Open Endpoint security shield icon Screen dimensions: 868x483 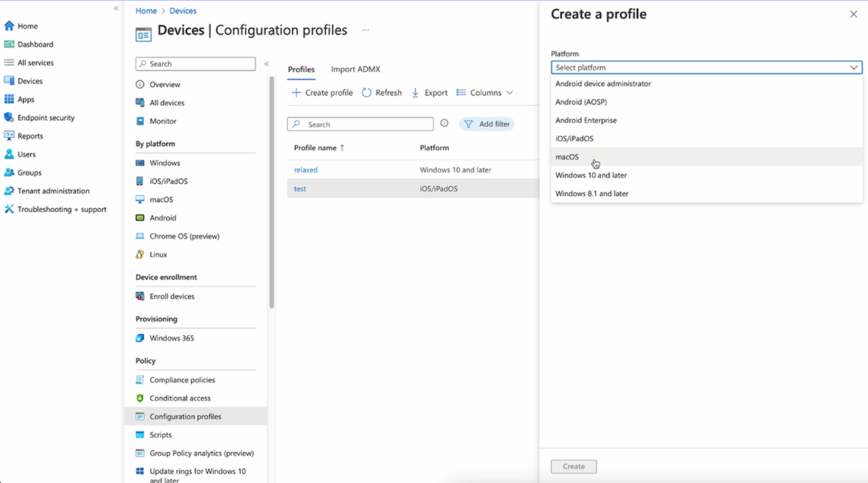pos(9,117)
